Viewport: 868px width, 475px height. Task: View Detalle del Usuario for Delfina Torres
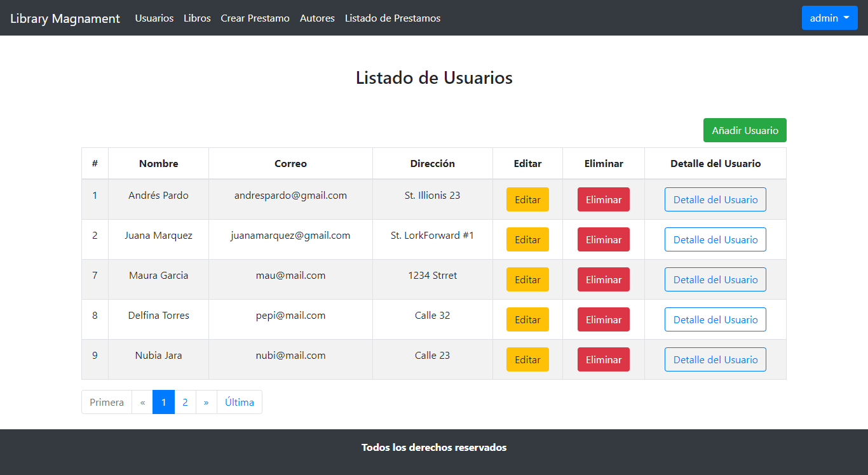tap(715, 319)
